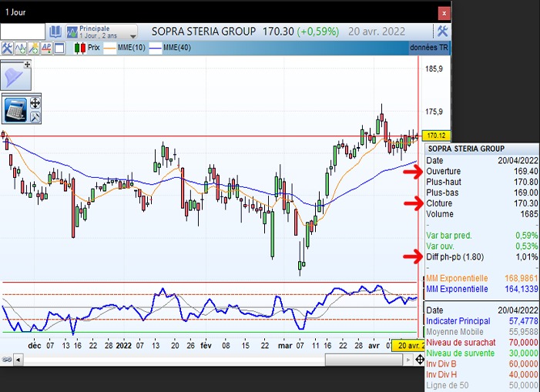Click the Volume 1685 row
Image resolution: width=540 pixels, height=392 pixels.
tap(481, 214)
